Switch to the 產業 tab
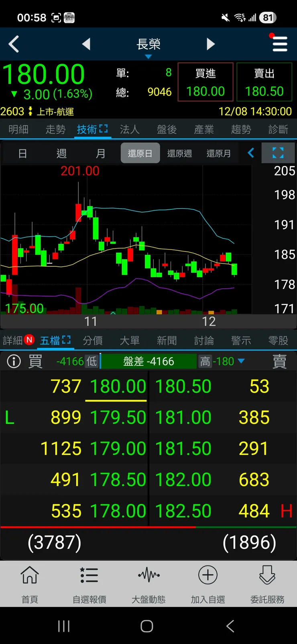The height and width of the screenshot is (644, 297). 204,129
